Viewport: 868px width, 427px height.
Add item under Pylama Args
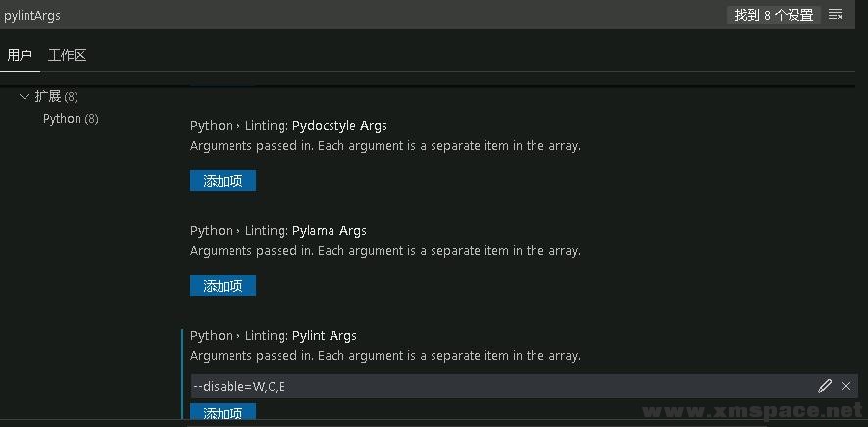pyautogui.click(x=223, y=286)
